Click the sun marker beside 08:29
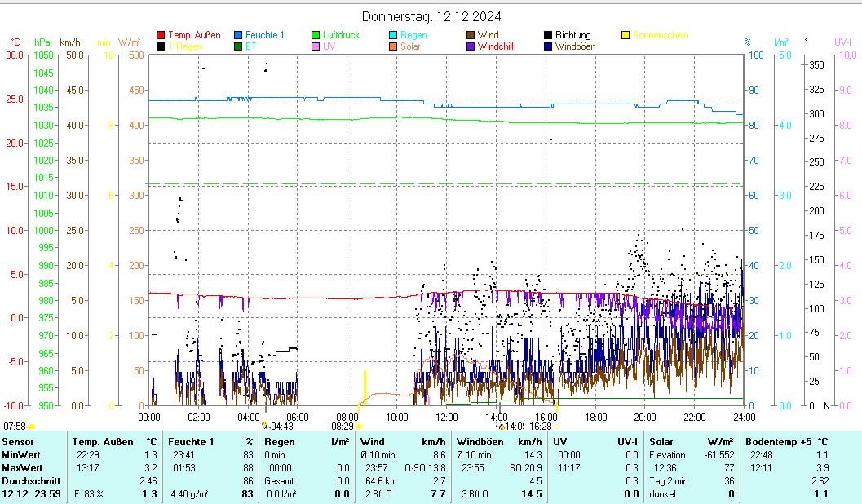 point(359,427)
